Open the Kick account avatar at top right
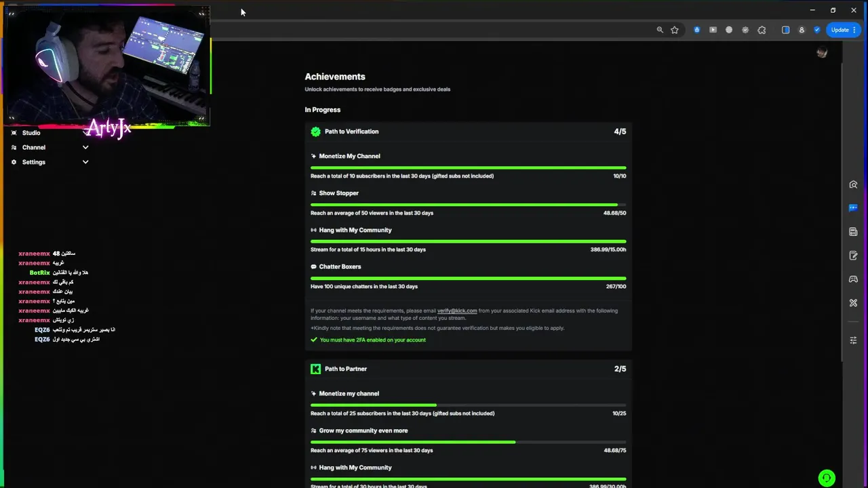Image resolution: width=868 pixels, height=488 pixels. [822, 53]
